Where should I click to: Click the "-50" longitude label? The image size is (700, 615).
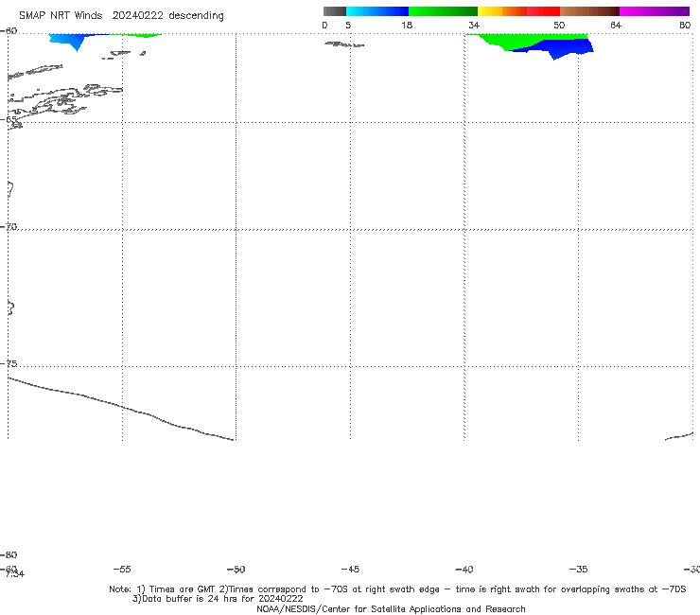[236, 569]
